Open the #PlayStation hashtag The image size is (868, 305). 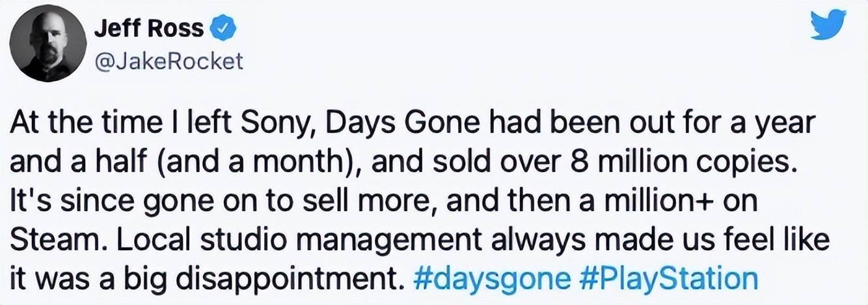coord(668,279)
